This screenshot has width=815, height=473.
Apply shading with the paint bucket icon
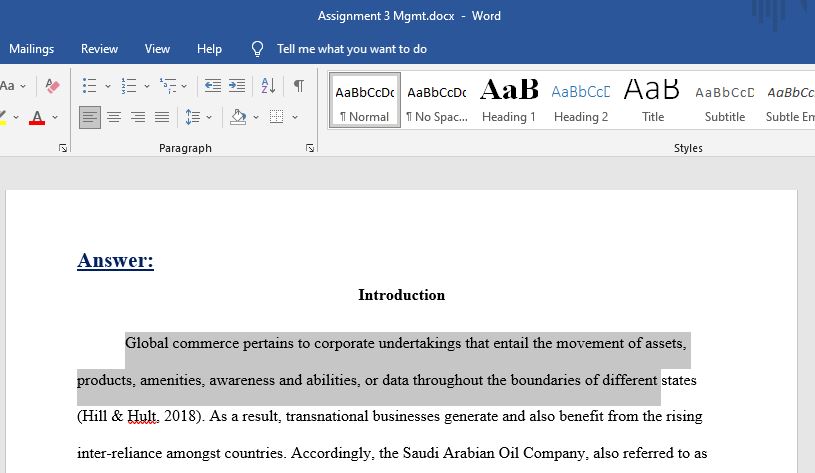pos(238,117)
